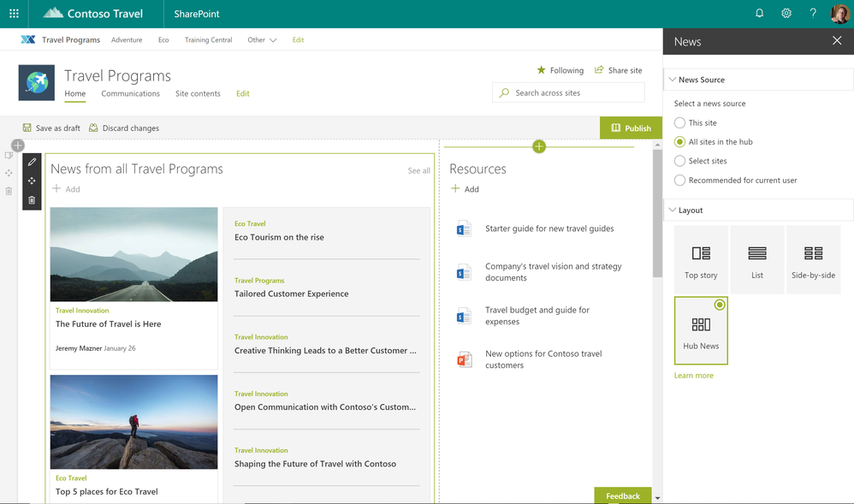
Task: Open the Starter guide document icon
Action: point(464,228)
